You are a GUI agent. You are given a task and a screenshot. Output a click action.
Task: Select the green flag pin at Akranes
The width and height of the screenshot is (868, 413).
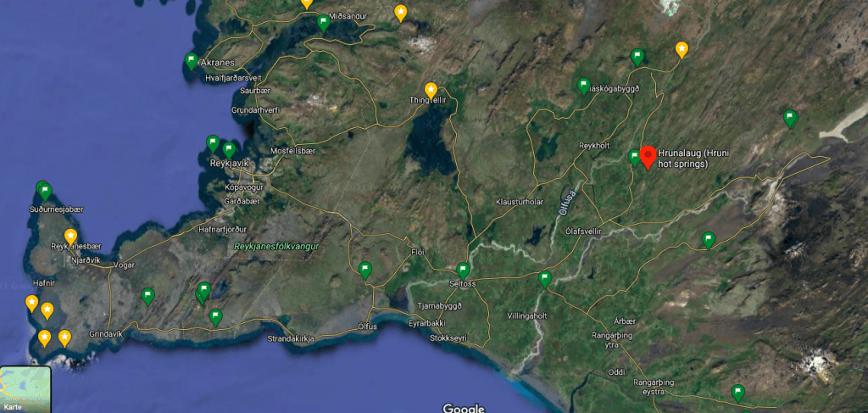click(x=192, y=61)
